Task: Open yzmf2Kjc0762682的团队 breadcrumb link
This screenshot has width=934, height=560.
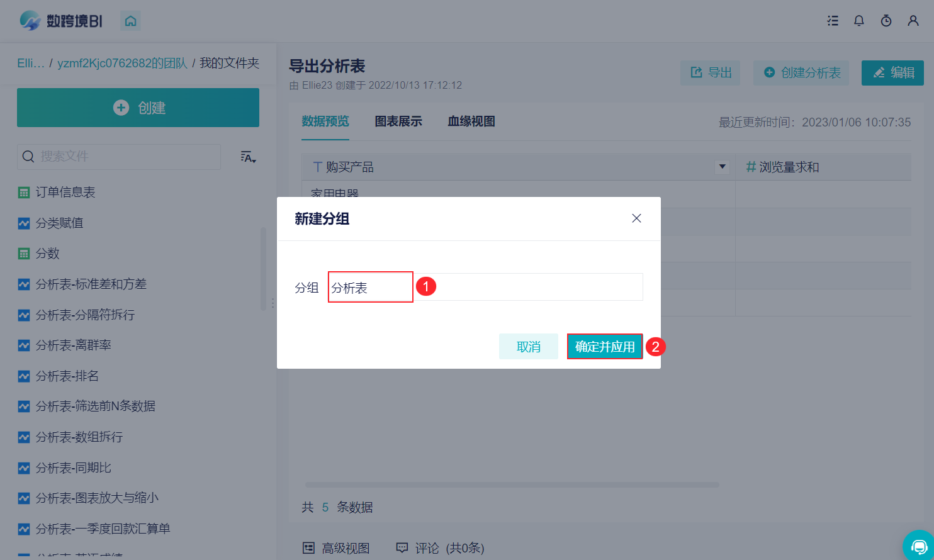Action: (122, 64)
